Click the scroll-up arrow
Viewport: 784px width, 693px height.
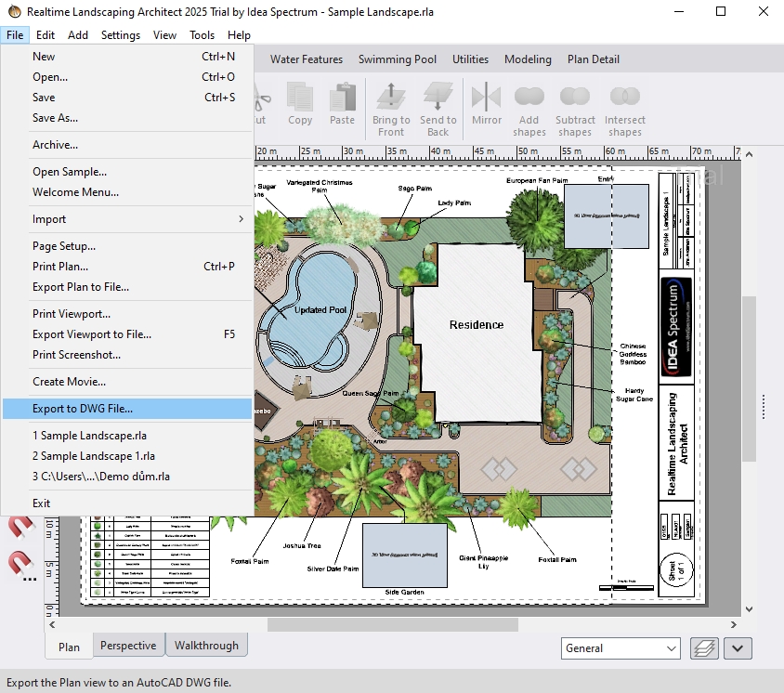pos(749,154)
